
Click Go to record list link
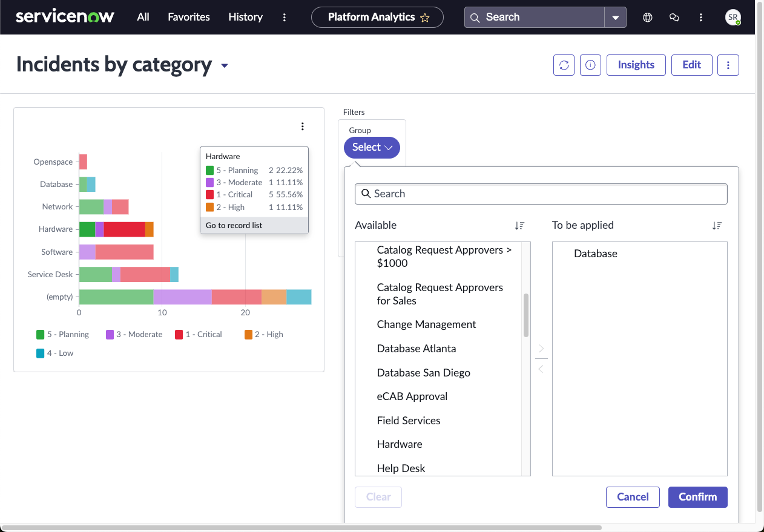tap(234, 225)
